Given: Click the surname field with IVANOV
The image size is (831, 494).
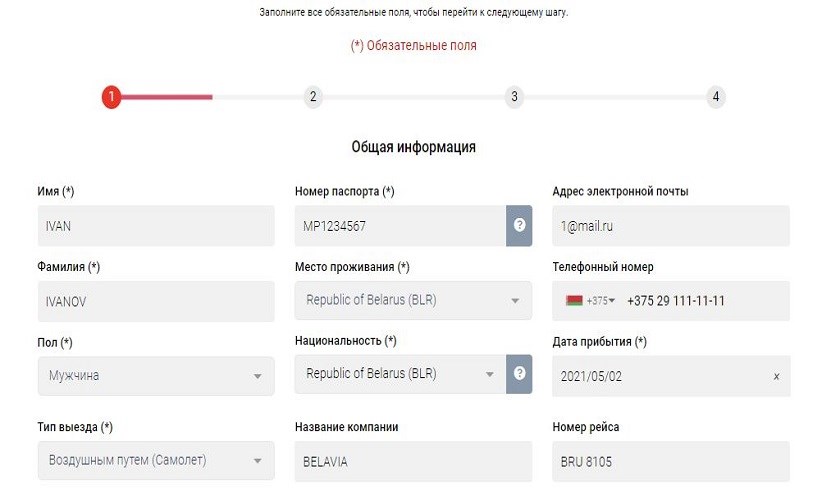Looking at the screenshot, I should (x=155, y=301).
